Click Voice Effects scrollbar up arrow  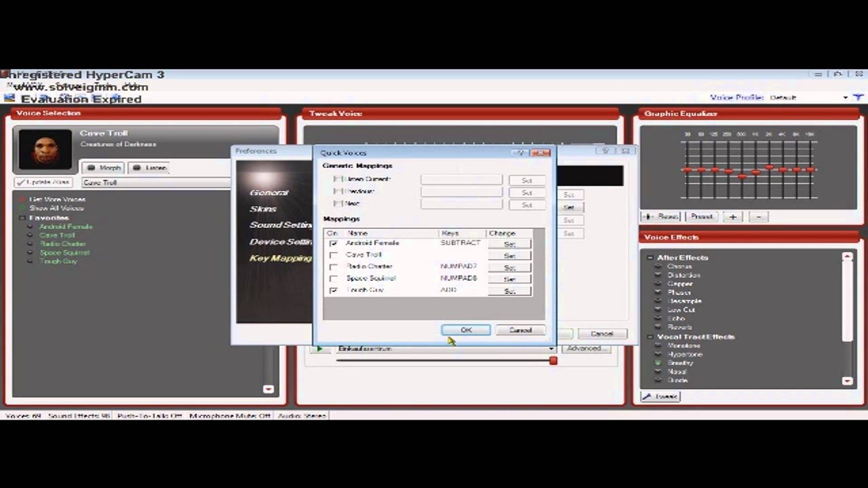tap(848, 257)
